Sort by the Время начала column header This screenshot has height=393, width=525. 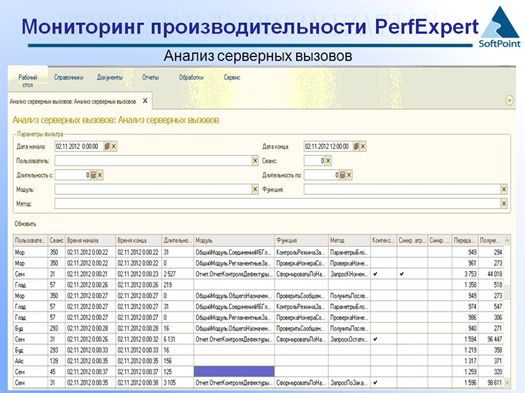(90, 240)
